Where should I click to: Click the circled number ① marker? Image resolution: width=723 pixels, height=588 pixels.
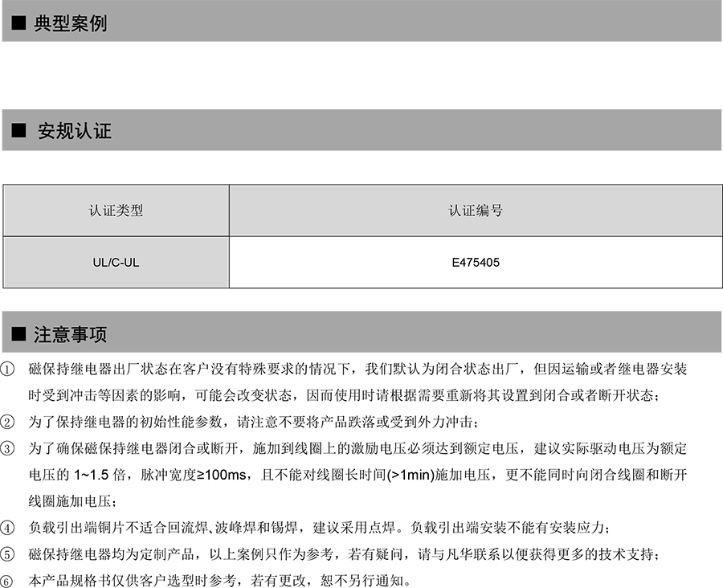click(8, 370)
